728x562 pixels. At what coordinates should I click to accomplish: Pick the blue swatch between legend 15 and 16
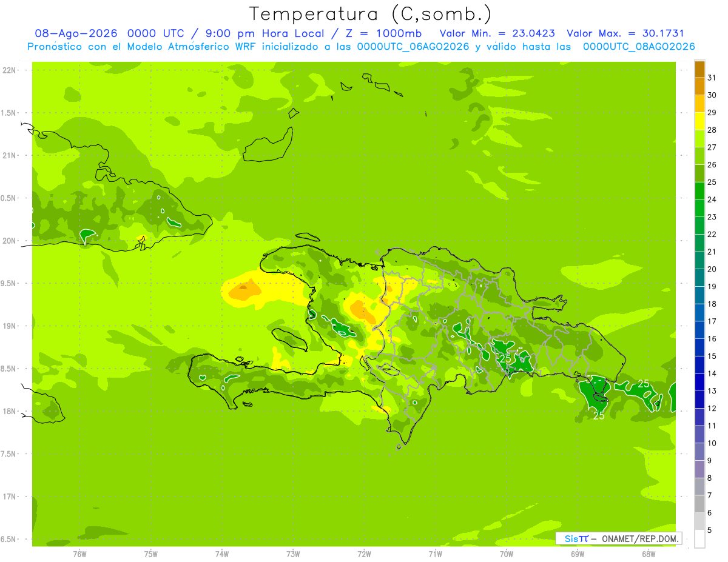pyautogui.click(x=699, y=347)
